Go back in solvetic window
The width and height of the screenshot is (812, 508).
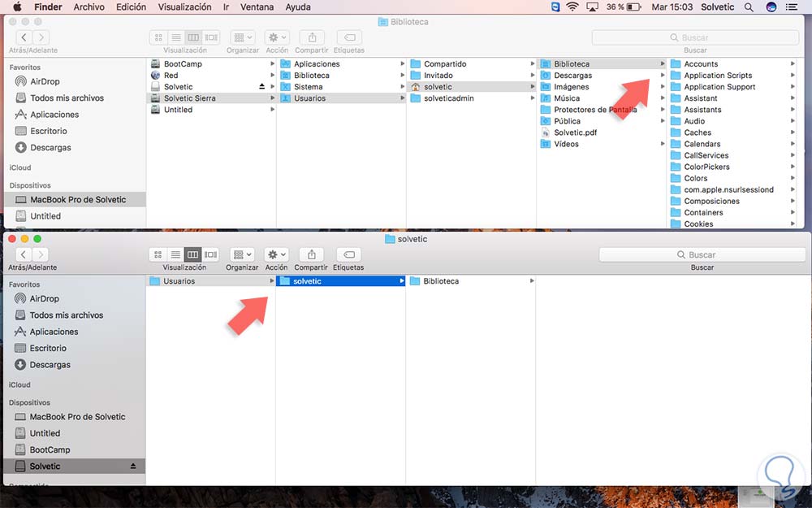[24, 254]
